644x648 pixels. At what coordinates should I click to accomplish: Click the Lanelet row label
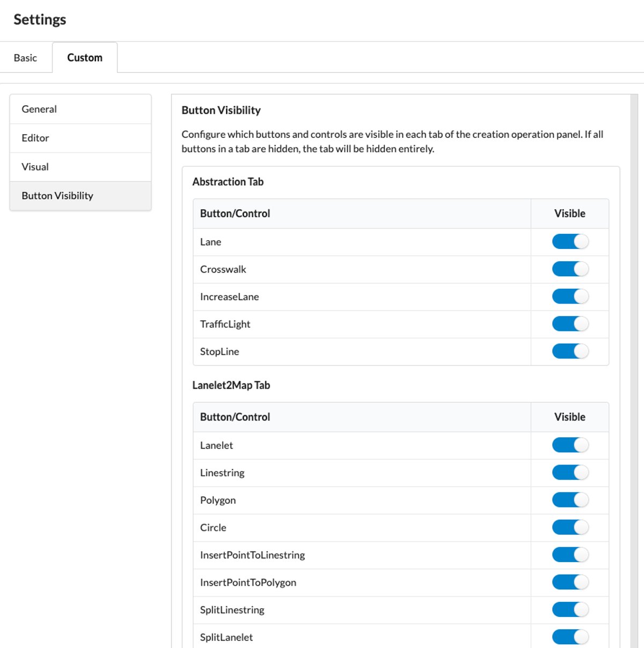pos(216,445)
